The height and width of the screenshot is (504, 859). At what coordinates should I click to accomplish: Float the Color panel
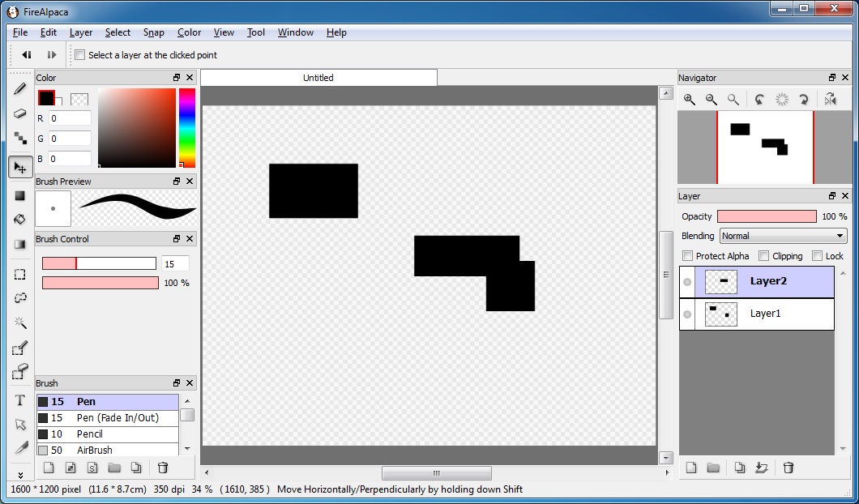click(177, 78)
